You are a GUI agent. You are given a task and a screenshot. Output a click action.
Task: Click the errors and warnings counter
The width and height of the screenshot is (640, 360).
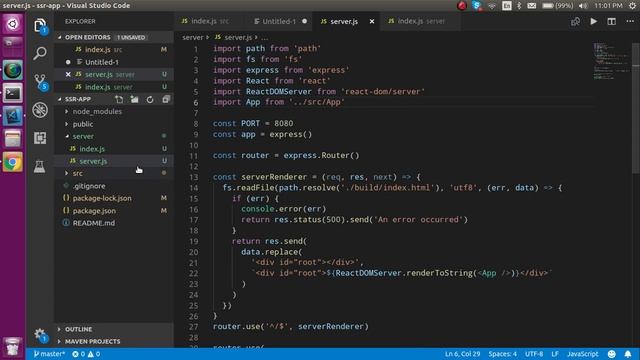coord(86,354)
